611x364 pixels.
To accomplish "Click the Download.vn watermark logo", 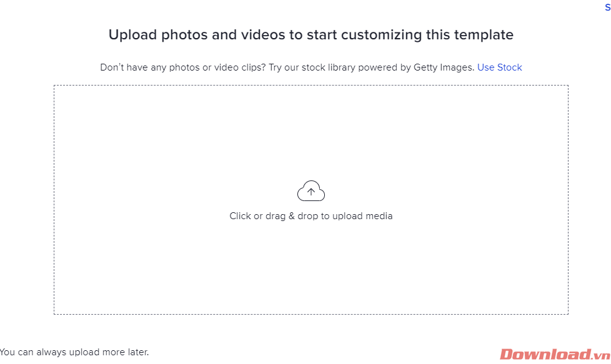I will pyautogui.click(x=555, y=354).
